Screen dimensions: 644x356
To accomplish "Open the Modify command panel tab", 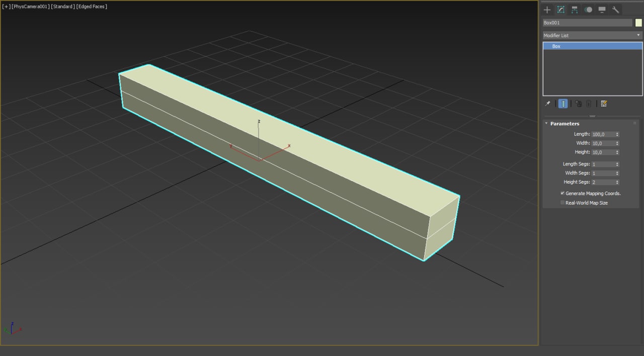I will coord(561,10).
